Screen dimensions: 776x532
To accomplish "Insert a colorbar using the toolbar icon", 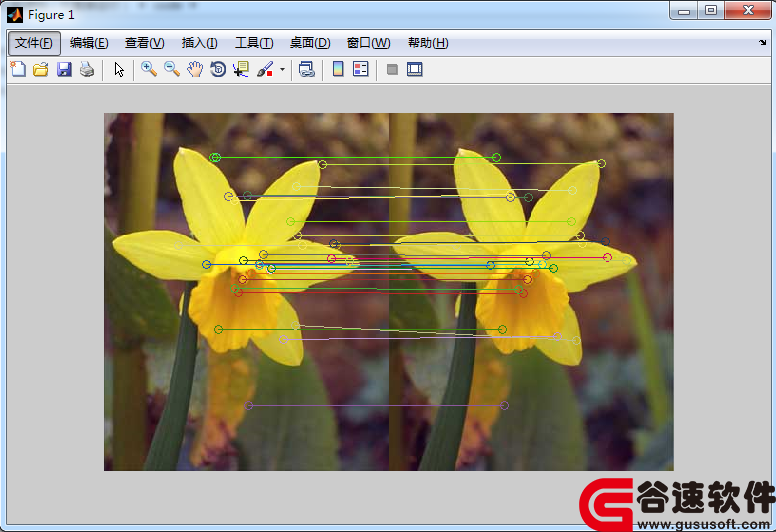I will tap(338, 69).
